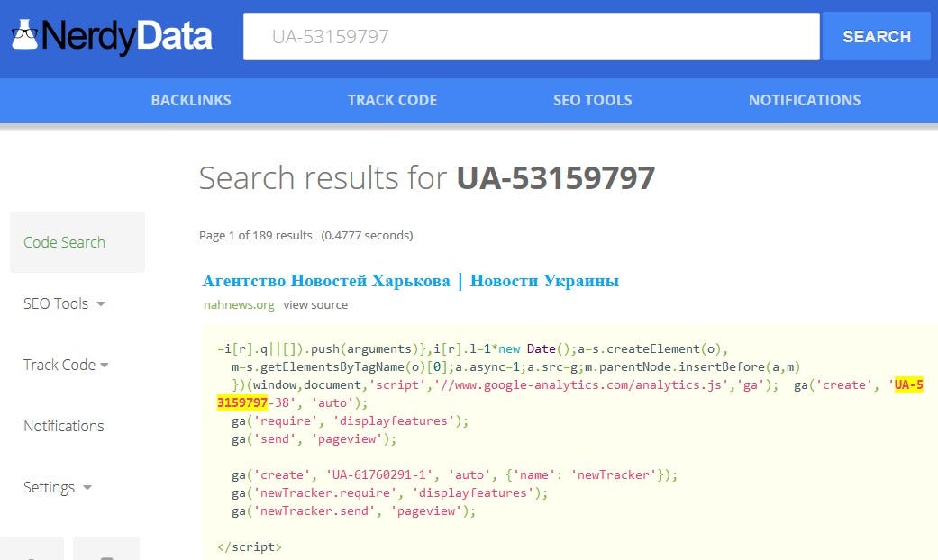938x560 pixels.
Task: Click the 'Page 1 of 189 results' text
Action: [255, 236]
